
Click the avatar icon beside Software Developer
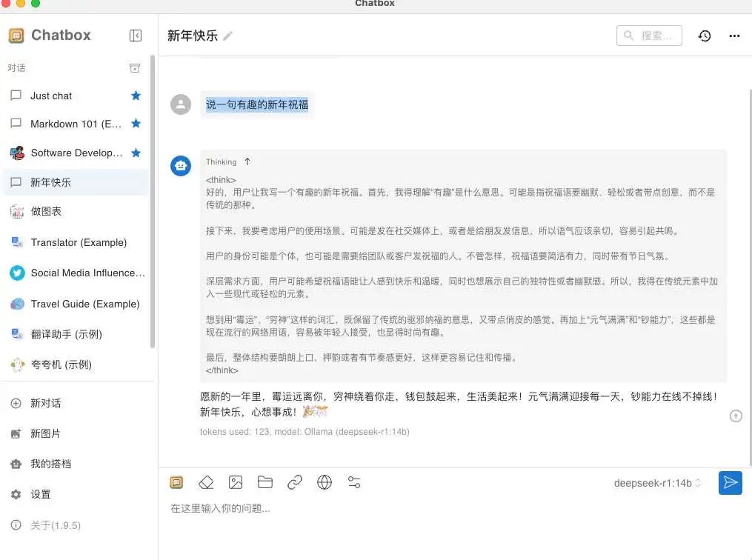[x=17, y=153]
